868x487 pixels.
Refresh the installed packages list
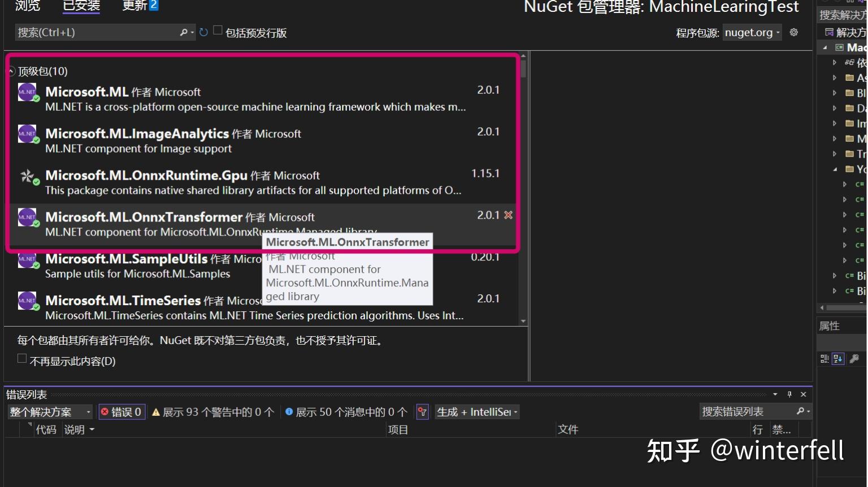203,32
